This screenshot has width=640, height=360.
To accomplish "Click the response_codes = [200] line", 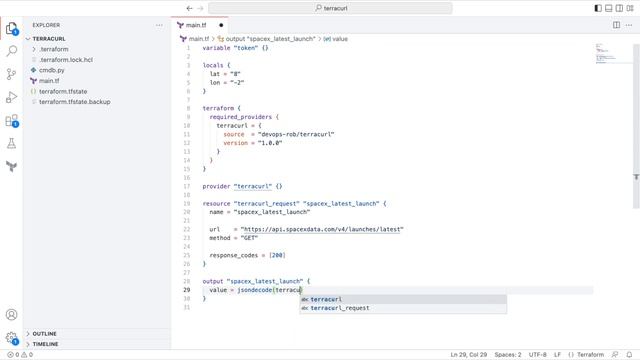I will pos(247,255).
